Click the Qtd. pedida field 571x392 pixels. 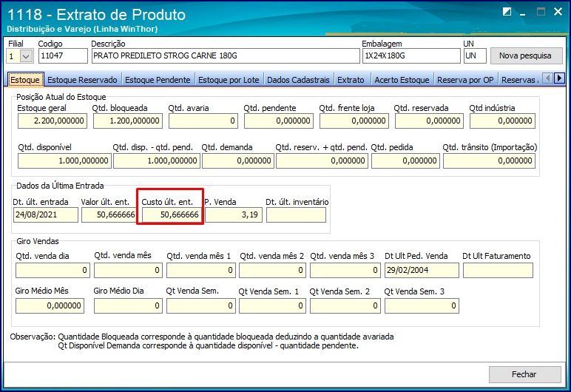coord(405,160)
